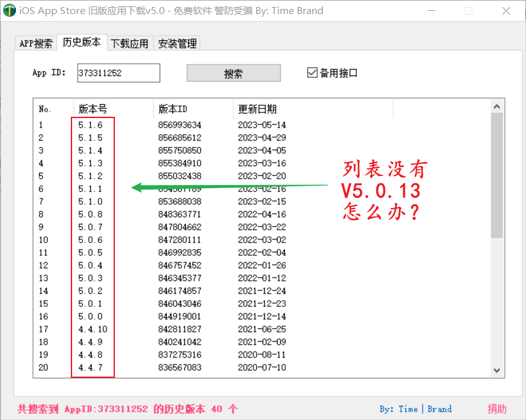Click update date 2020-07-10

[x=262, y=367]
